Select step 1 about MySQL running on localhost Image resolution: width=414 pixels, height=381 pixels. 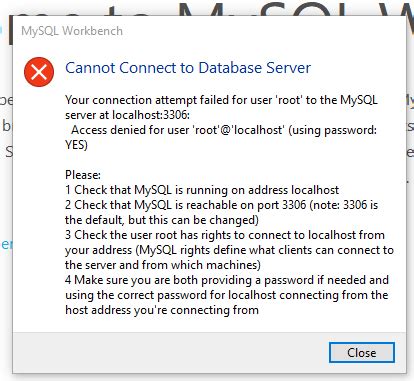coord(202,190)
